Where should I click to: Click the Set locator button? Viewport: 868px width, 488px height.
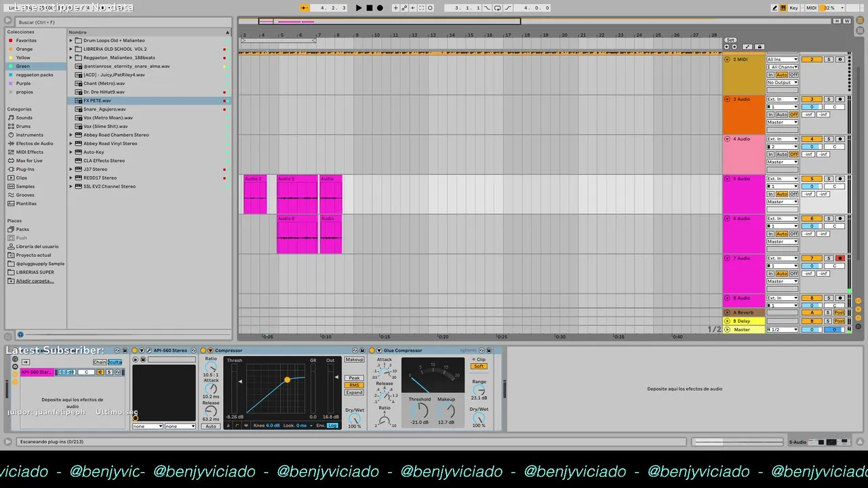click(x=730, y=40)
